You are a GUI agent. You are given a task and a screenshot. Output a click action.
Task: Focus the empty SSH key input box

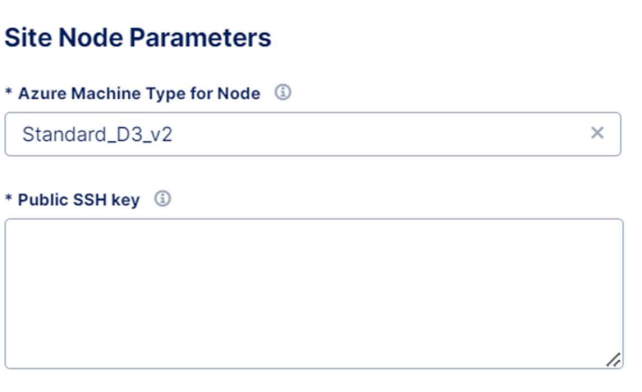click(x=314, y=294)
